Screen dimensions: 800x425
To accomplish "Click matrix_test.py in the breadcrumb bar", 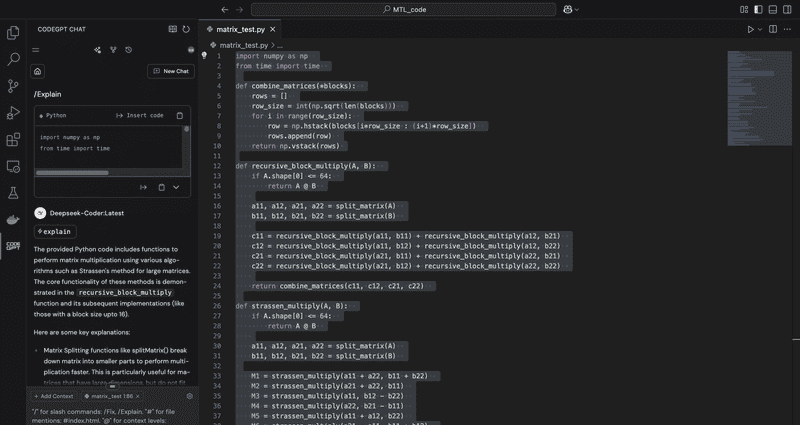I will tap(243, 45).
